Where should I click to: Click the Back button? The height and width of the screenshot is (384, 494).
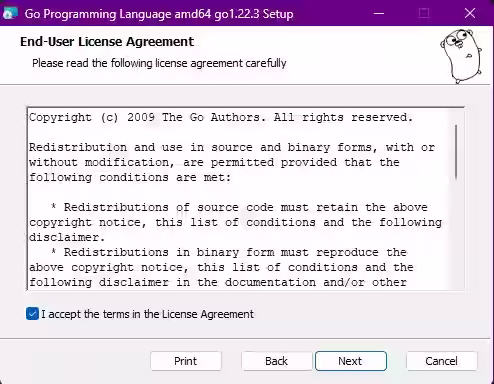pos(276,361)
